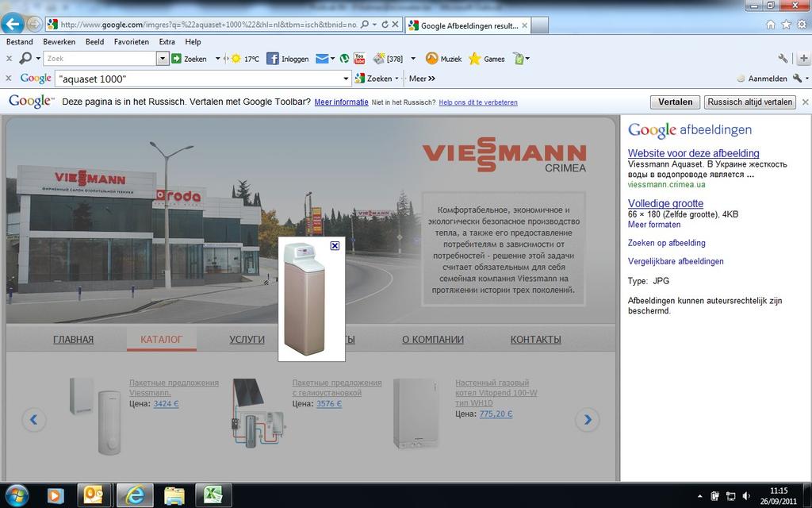Click the weather 17°C toolbar icon
This screenshot has height=508, width=812.
point(245,59)
